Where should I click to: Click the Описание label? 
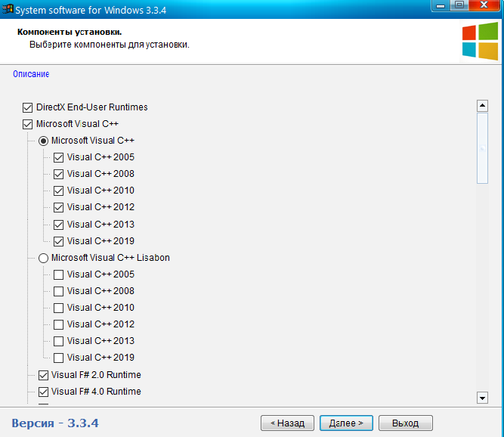[x=31, y=74]
